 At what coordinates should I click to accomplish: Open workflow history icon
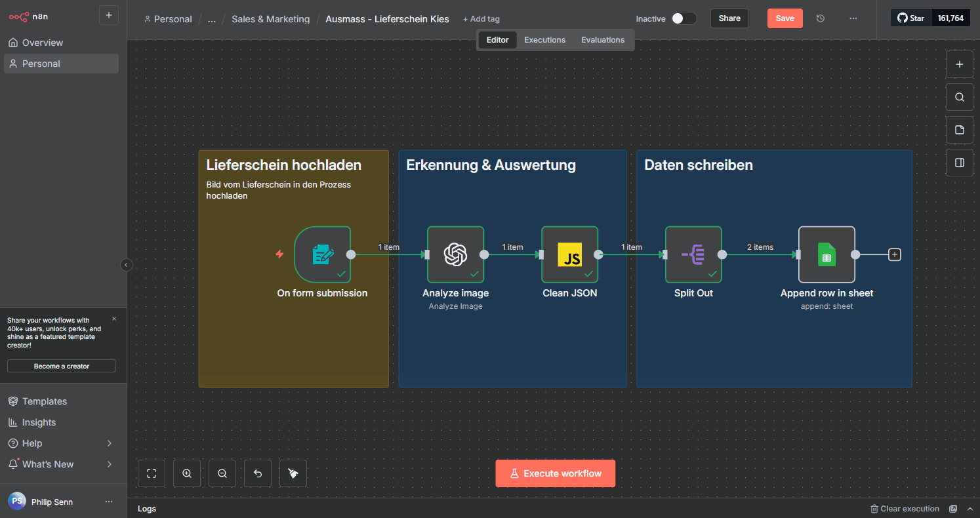(820, 18)
